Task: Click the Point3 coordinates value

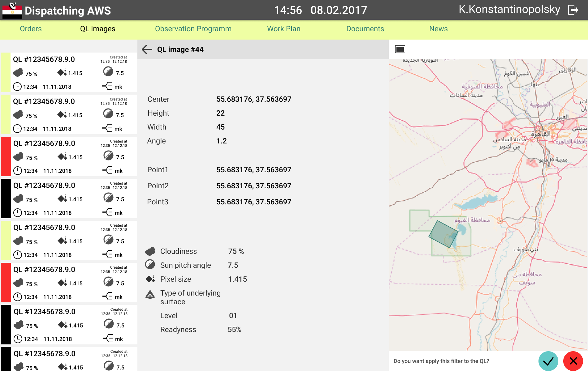Action: (254, 202)
